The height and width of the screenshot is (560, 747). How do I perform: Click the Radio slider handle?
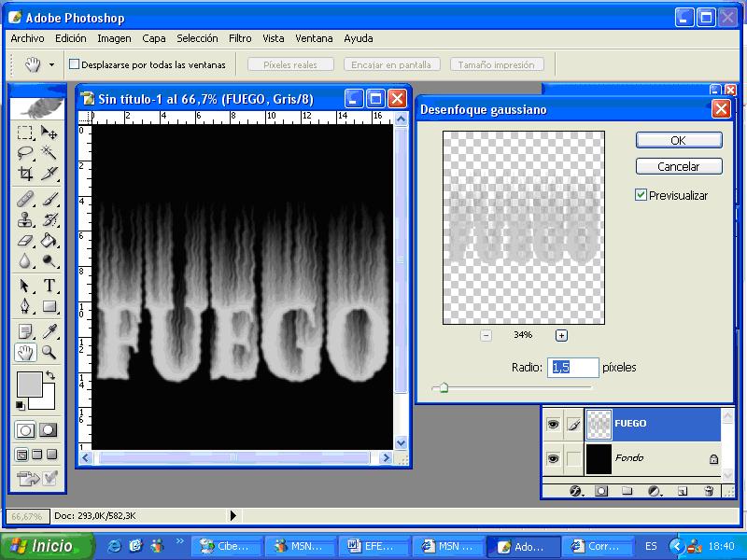pos(444,387)
